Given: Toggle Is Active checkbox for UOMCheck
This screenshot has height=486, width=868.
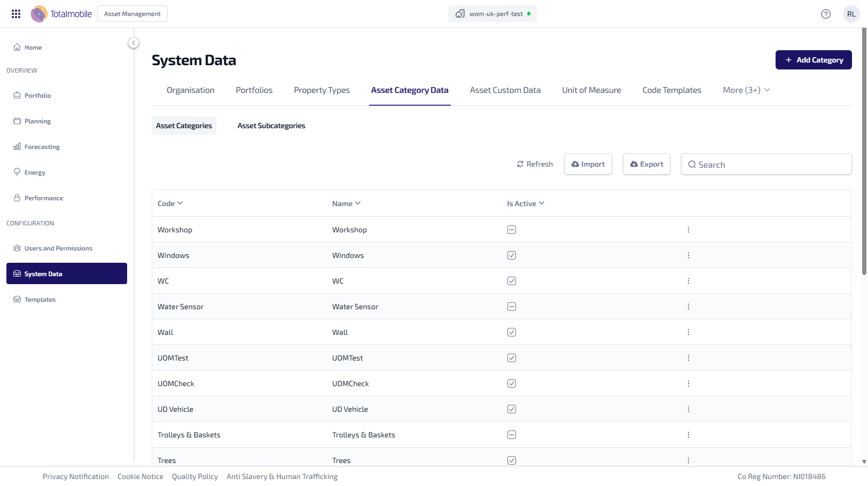Looking at the screenshot, I should [512, 383].
